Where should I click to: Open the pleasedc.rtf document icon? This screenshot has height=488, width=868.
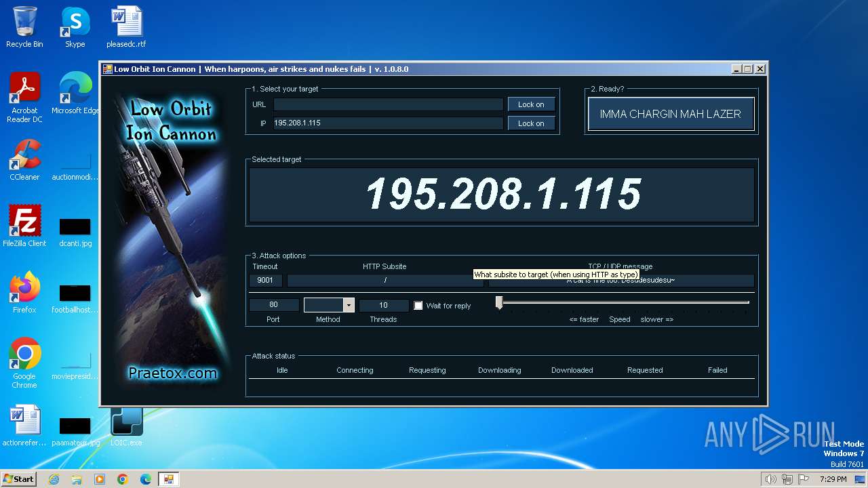pyautogui.click(x=126, y=27)
